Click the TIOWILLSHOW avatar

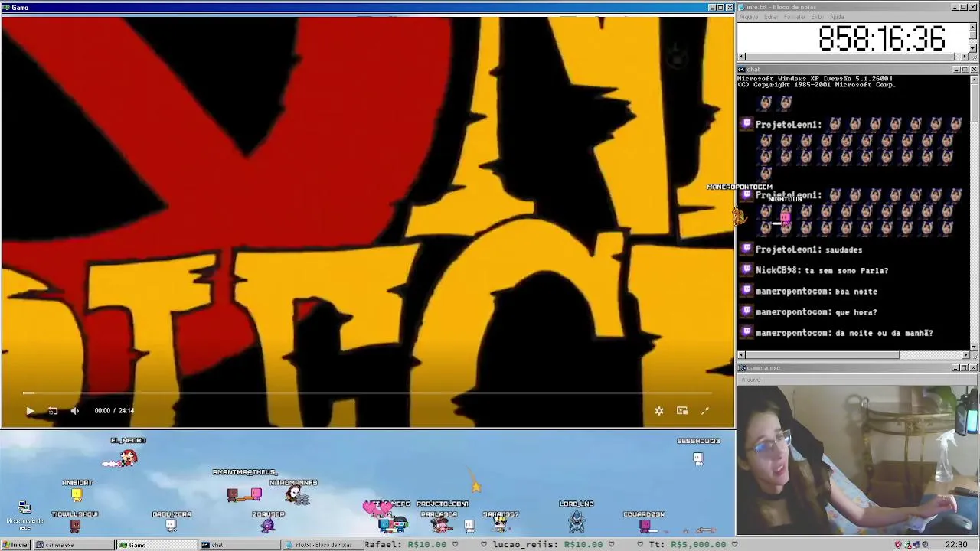click(75, 526)
